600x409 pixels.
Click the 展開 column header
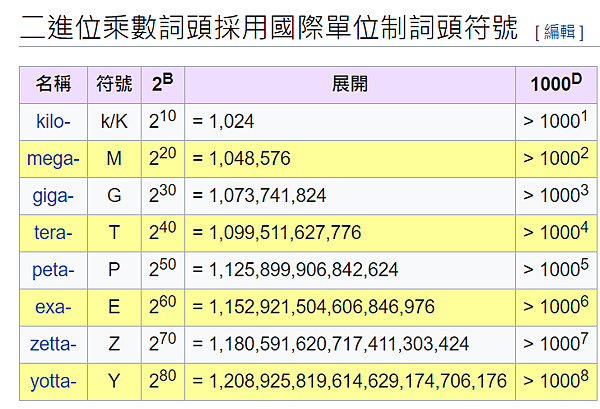(350, 84)
